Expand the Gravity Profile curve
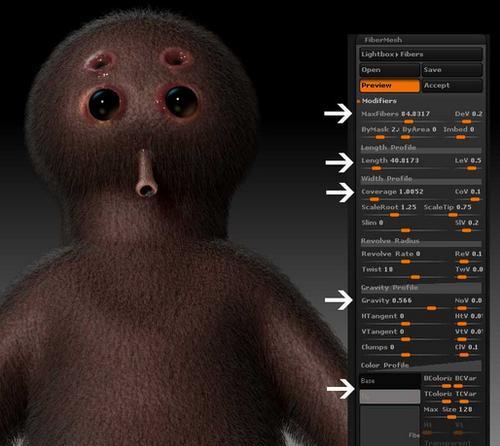This screenshot has width=500, height=446. (x=421, y=288)
